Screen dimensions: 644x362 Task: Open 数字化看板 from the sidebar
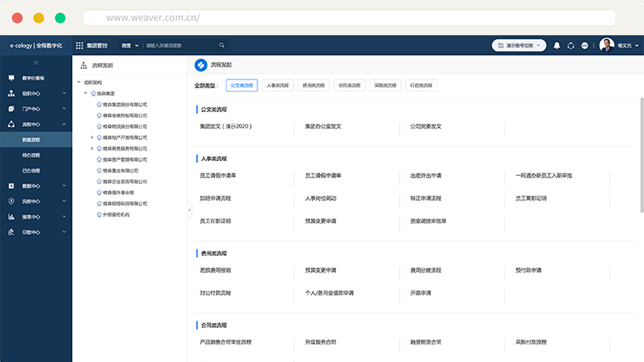pyautogui.click(x=33, y=78)
